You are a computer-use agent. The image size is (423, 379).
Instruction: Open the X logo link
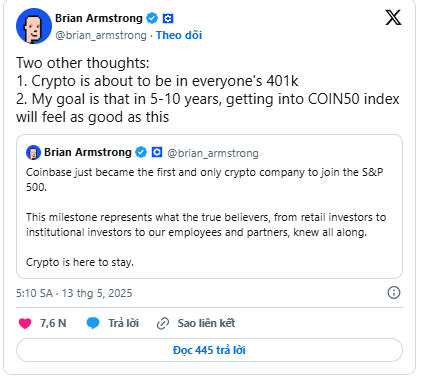tap(393, 17)
